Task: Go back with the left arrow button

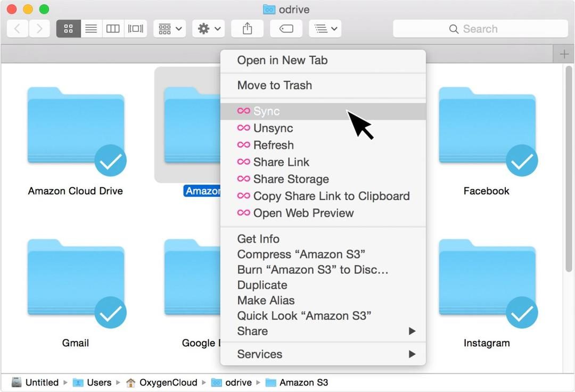Action: (17, 29)
